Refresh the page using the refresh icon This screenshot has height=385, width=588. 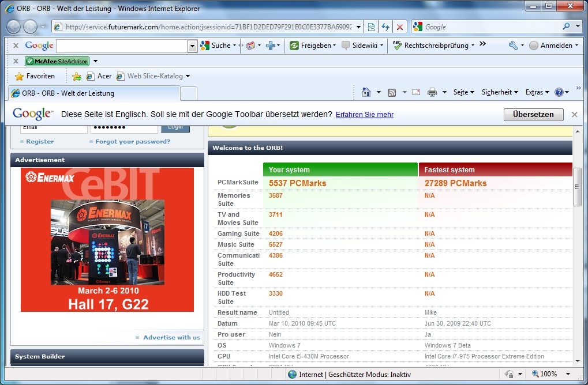[385, 27]
